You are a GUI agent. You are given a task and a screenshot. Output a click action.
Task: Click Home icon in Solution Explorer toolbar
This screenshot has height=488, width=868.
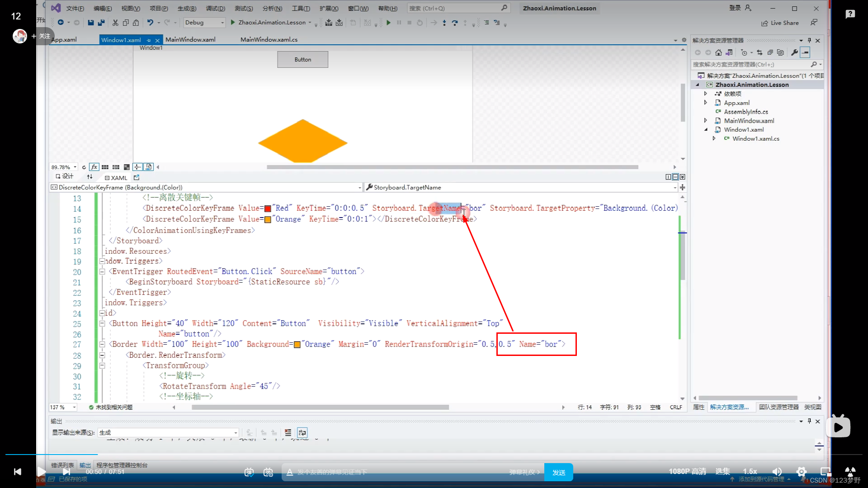[x=718, y=52]
